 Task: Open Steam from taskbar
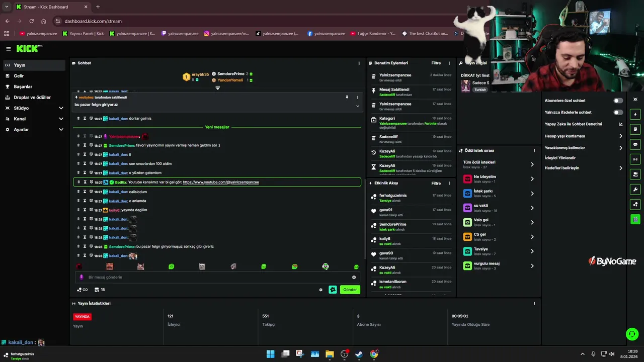359,354
